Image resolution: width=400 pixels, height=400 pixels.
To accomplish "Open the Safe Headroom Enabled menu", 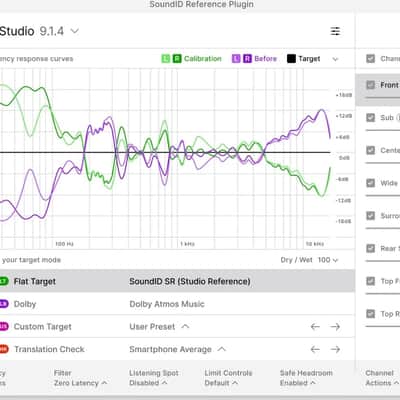I will click(x=306, y=378).
